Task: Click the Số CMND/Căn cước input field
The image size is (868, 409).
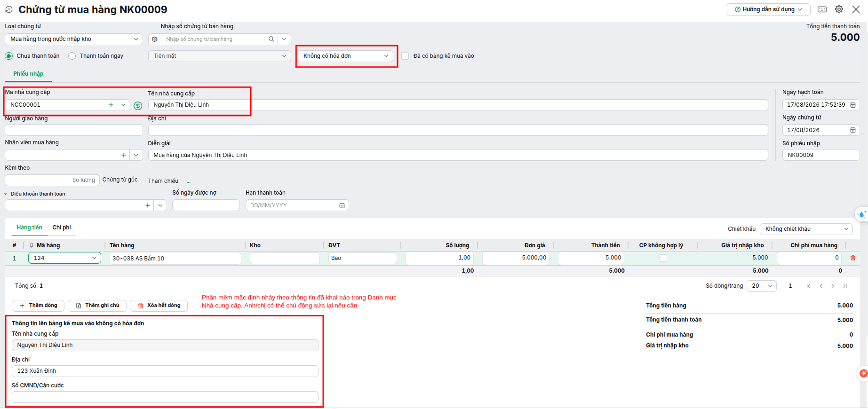Action: coord(165,397)
